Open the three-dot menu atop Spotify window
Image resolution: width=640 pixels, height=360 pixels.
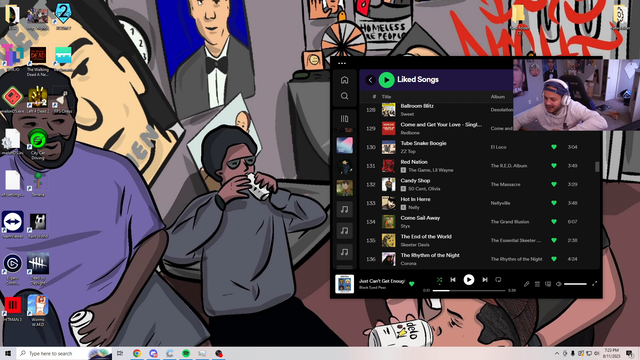click(x=342, y=63)
